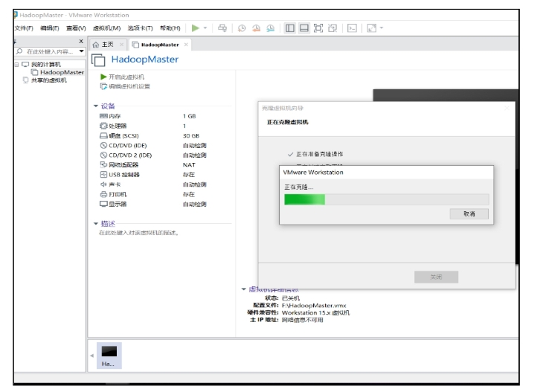The height and width of the screenshot is (392, 534).
Task: Click the 打印机 printer device icon
Action: click(x=103, y=194)
